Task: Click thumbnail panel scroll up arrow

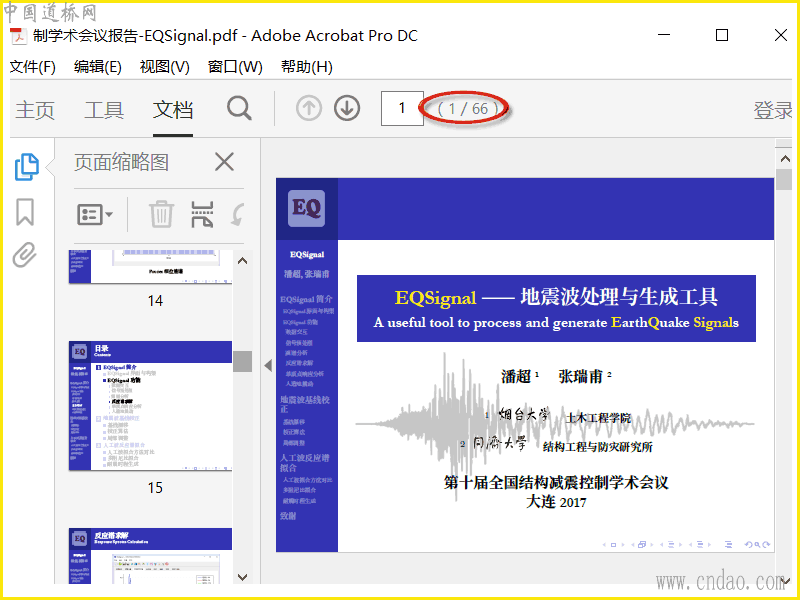Action: 243,261
